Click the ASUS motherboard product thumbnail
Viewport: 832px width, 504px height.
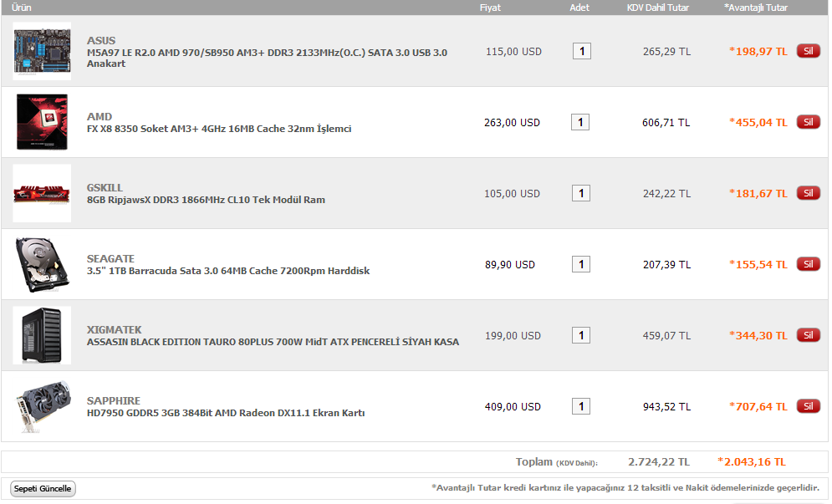(42, 51)
